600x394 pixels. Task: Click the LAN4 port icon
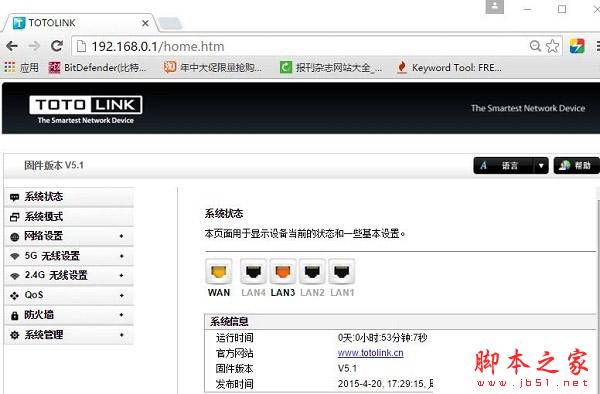point(253,272)
